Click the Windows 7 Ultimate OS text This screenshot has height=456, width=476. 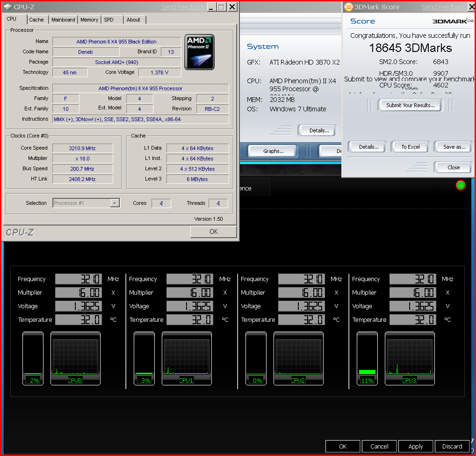pyautogui.click(x=298, y=109)
